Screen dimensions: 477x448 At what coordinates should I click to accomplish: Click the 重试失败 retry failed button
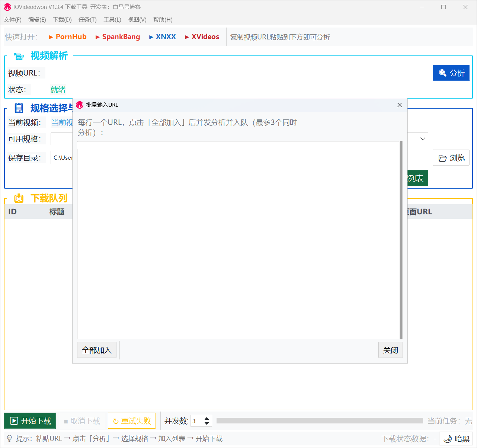(x=132, y=421)
